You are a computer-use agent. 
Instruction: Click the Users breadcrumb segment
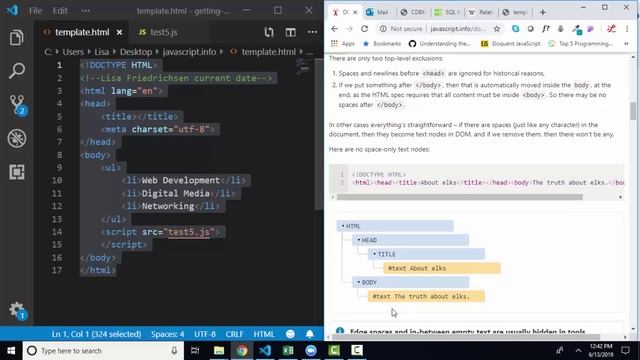(x=73, y=52)
